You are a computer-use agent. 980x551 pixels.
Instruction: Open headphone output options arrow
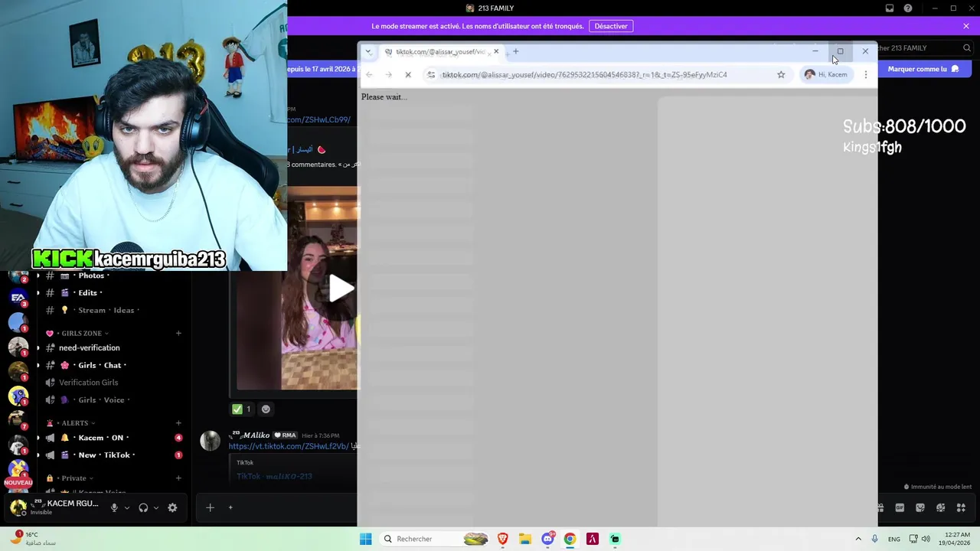point(156,507)
